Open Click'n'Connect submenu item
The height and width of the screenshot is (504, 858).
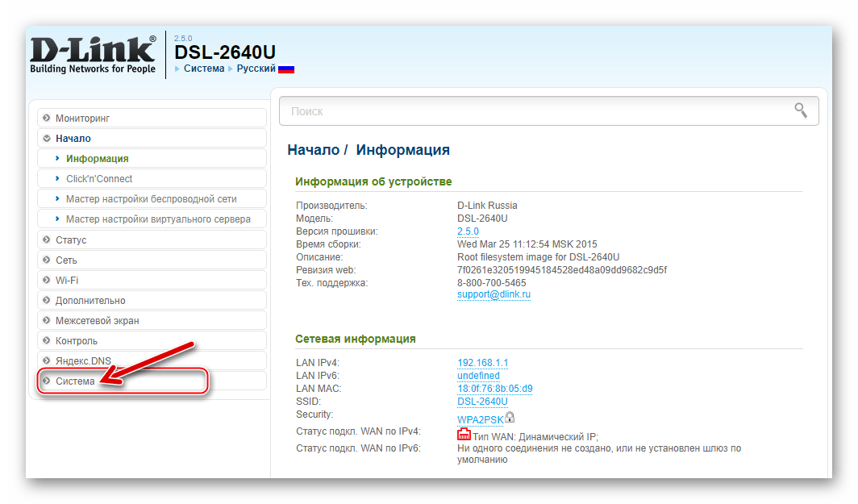tap(152, 178)
